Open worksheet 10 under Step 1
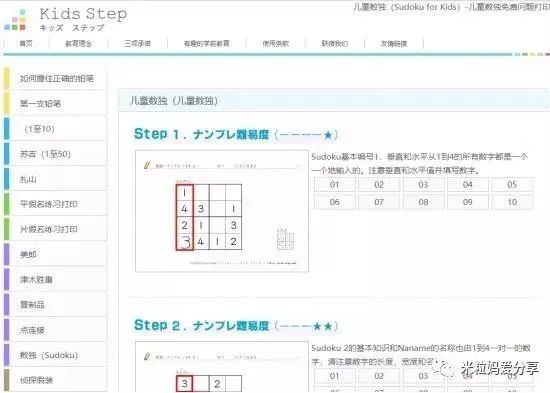This screenshot has height=393, width=550. [512, 202]
